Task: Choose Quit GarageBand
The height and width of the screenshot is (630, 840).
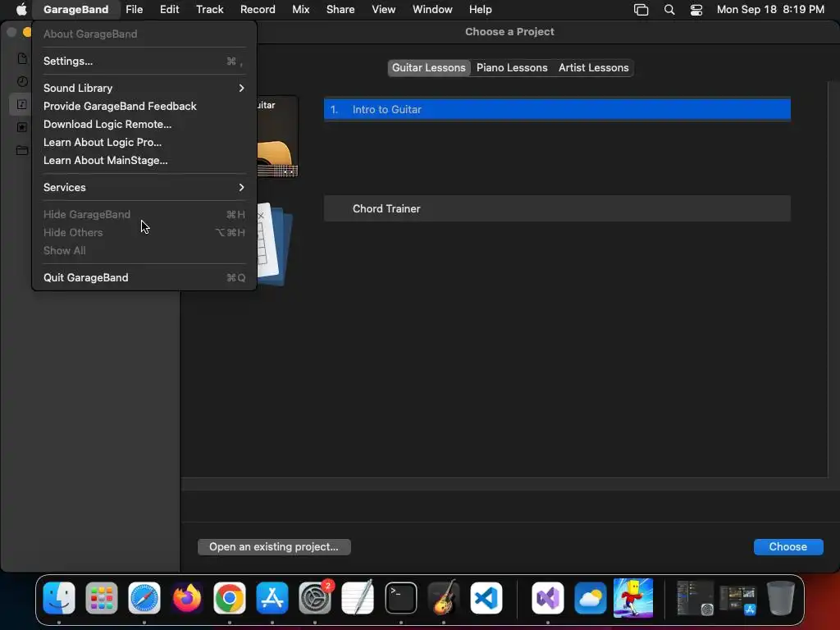Action: pos(144,277)
